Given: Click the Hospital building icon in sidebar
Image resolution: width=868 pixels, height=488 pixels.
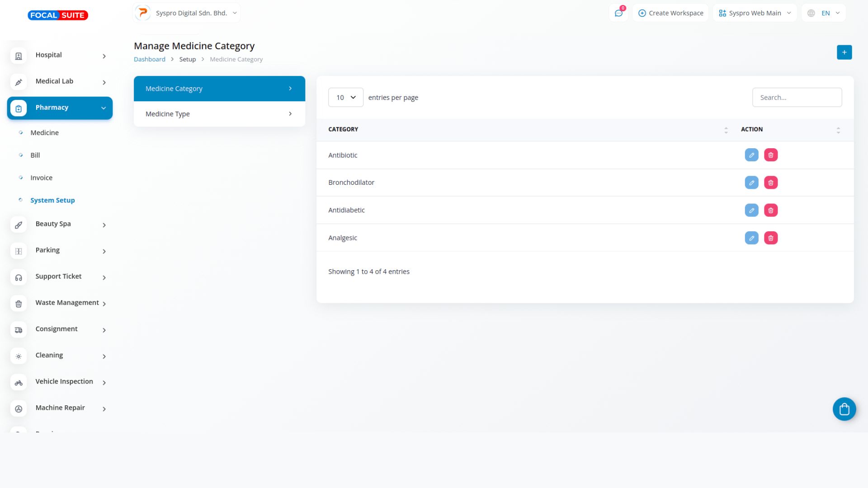Looking at the screenshot, I should point(19,56).
